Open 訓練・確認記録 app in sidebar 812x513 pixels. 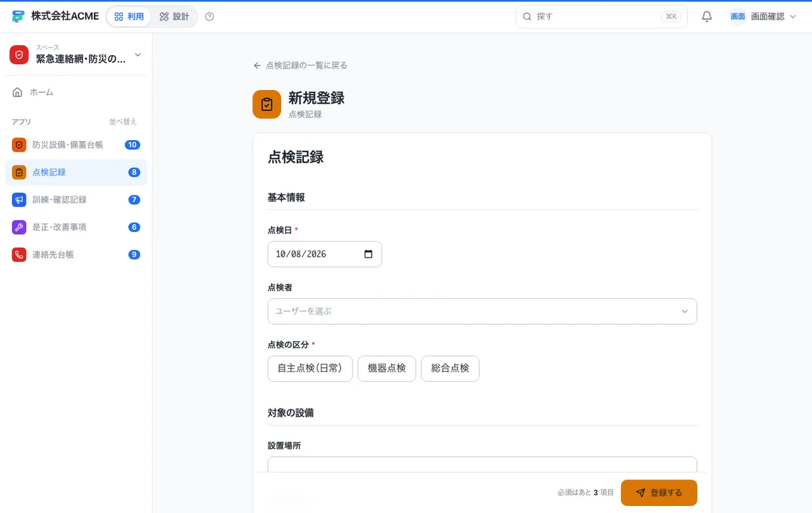coord(76,200)
